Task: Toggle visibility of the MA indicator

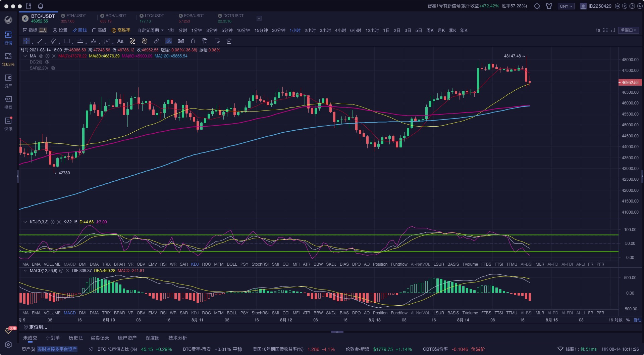Action: pos(41,56)
